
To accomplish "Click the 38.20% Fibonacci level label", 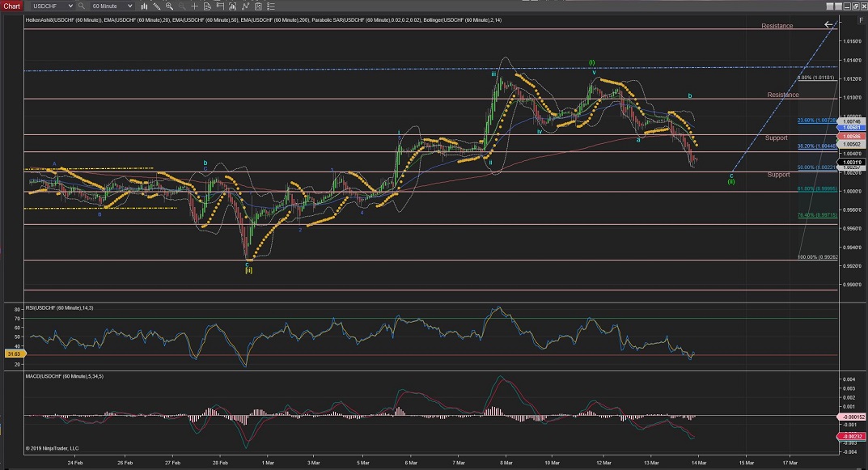I will 816,146.
